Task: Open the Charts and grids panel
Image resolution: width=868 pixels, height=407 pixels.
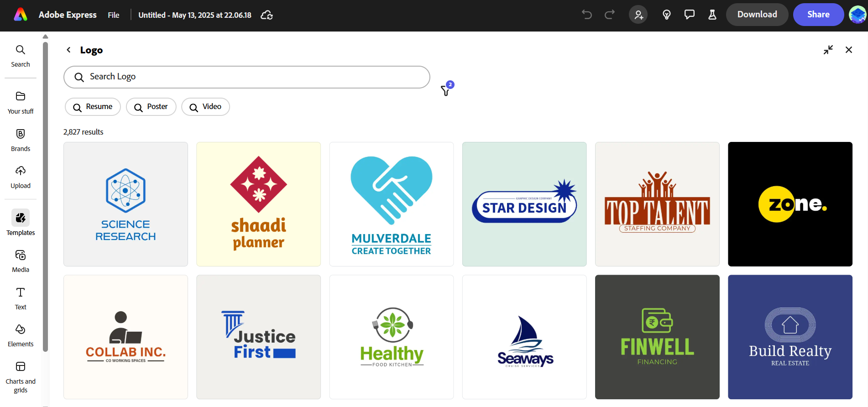Action: 20,376
